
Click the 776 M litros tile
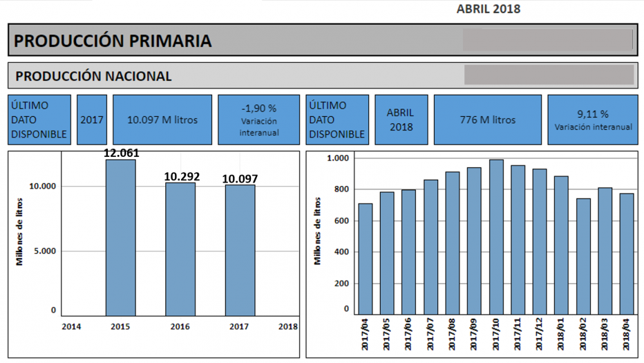point(487,120)
